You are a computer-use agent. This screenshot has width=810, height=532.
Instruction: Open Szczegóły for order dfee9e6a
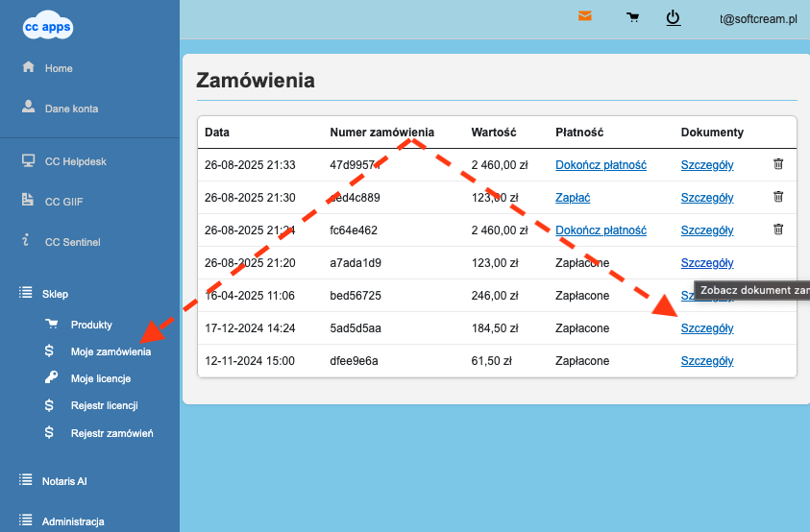tap(706, 361)
